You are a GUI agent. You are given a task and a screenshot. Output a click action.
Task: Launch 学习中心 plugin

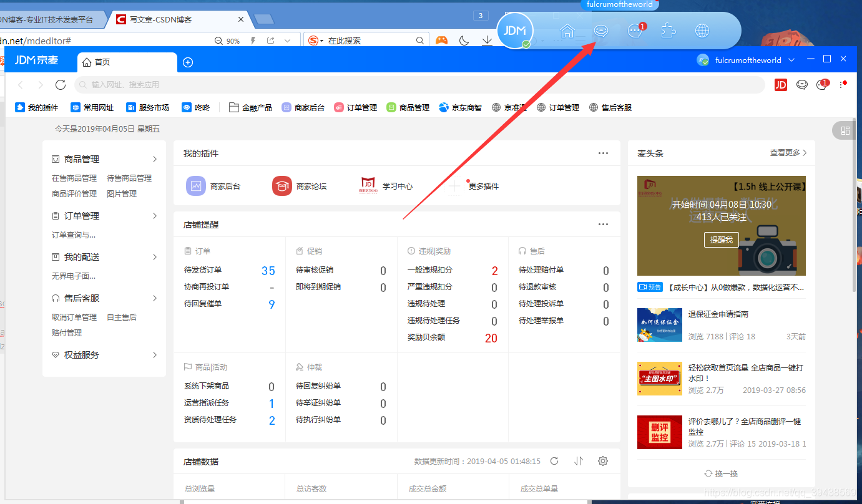(x=386, y=186)
